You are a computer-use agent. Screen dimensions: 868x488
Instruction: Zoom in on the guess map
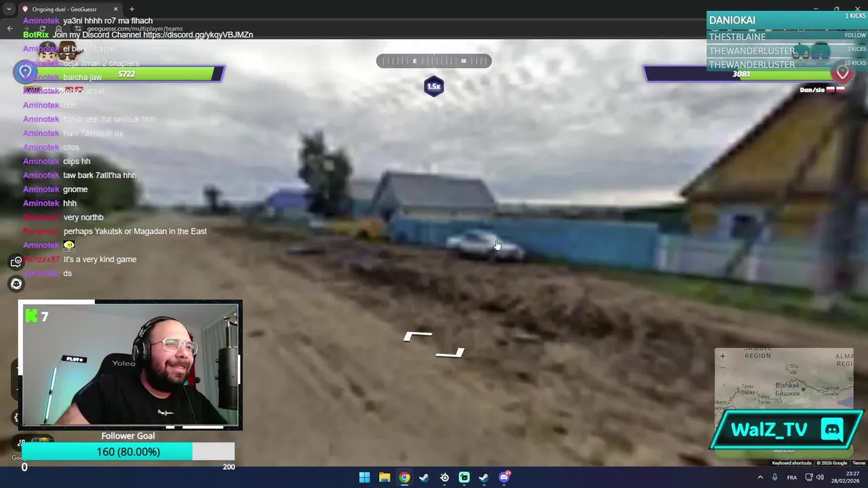coord(722,356)
